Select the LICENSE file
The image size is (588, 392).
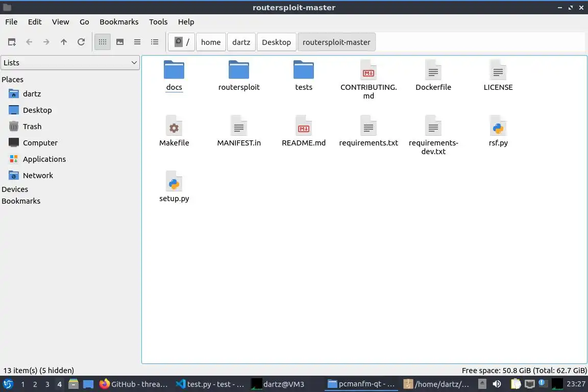click(498, 76)
